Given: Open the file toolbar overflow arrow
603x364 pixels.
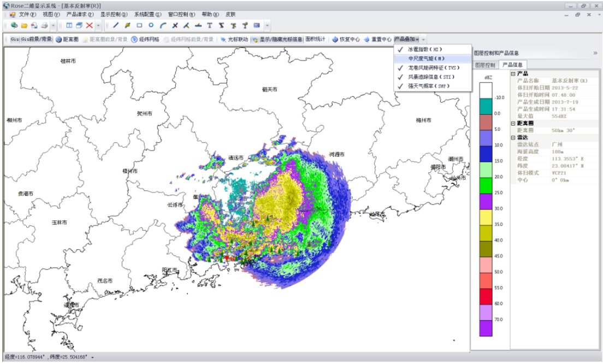Looking at the screenshot, I should [x=54, y=26].
